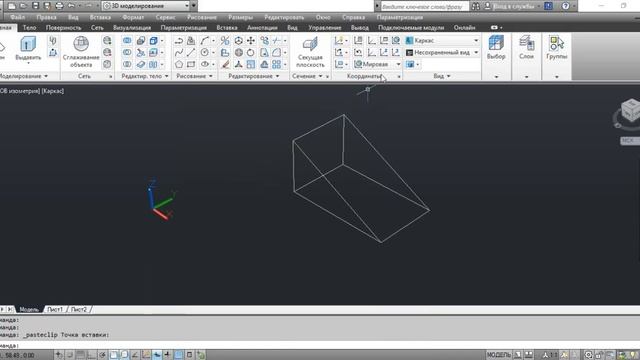The height and width of the screenshot is (360, 640).
Task: Expand the Рисование panel
Action: coord(194,76)
